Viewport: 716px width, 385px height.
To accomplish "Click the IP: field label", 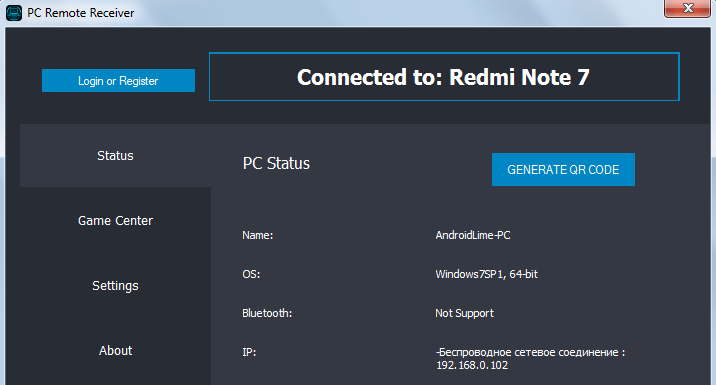I will click(249, 353).
